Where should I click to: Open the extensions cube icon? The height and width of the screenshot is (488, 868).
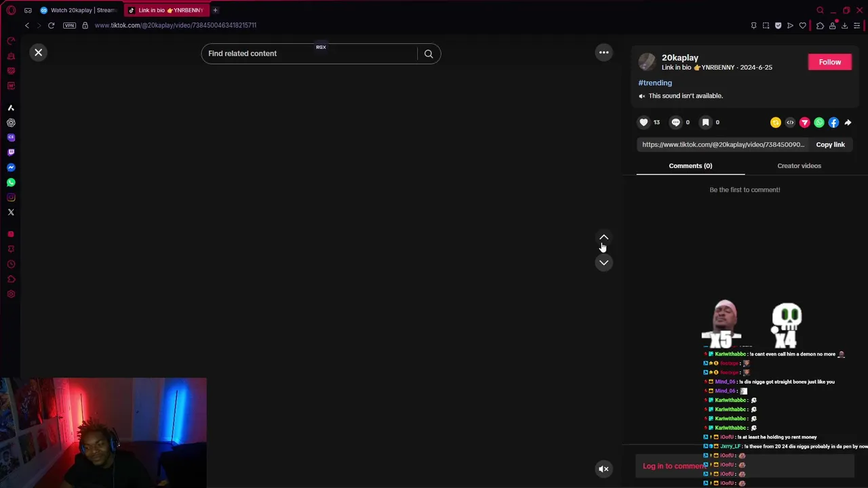(820, 26)
